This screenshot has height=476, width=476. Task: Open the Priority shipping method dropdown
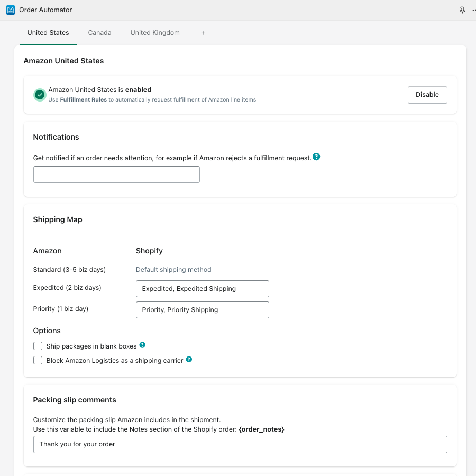tap(203, 310)
